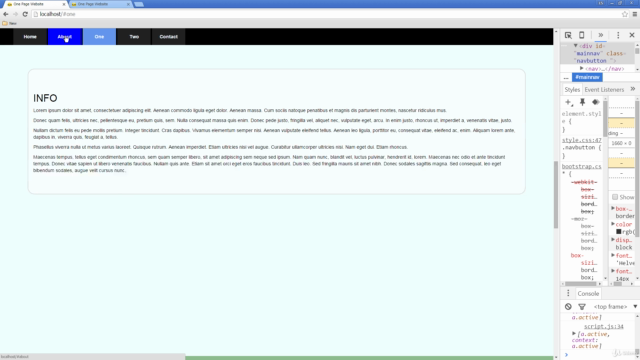
Task: Open the console filter funnel icon
Action: click(582, 307)
